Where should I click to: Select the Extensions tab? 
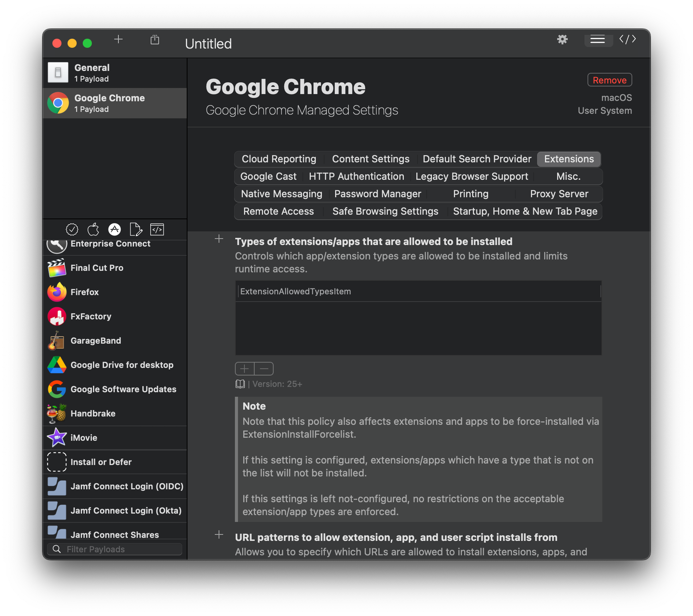click(x=569, y=159)
